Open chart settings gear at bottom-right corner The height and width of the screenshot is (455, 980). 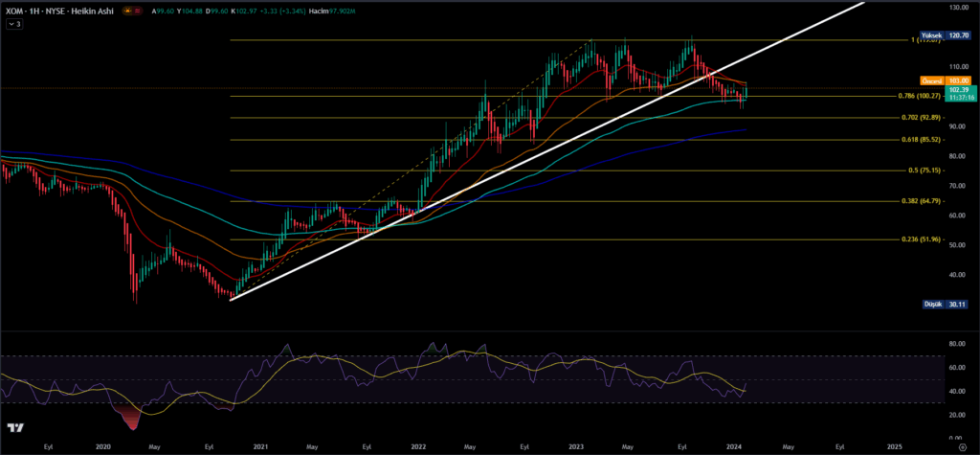point(963,447)
